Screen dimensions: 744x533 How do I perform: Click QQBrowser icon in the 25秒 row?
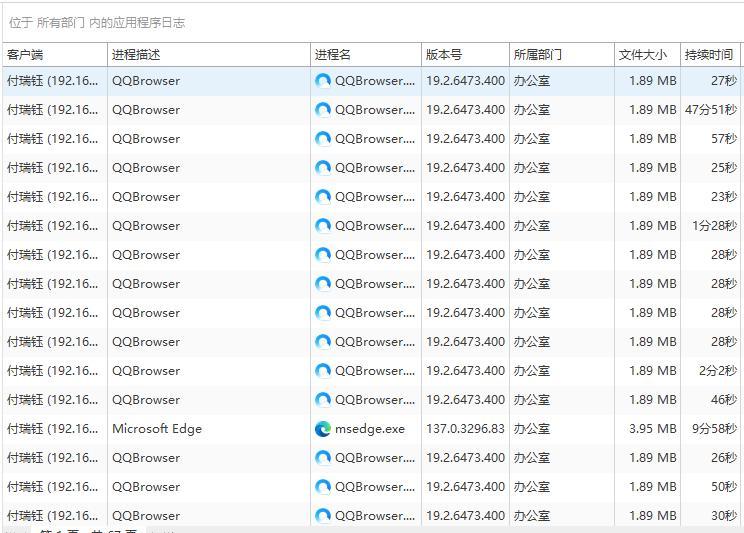[323, 168]
